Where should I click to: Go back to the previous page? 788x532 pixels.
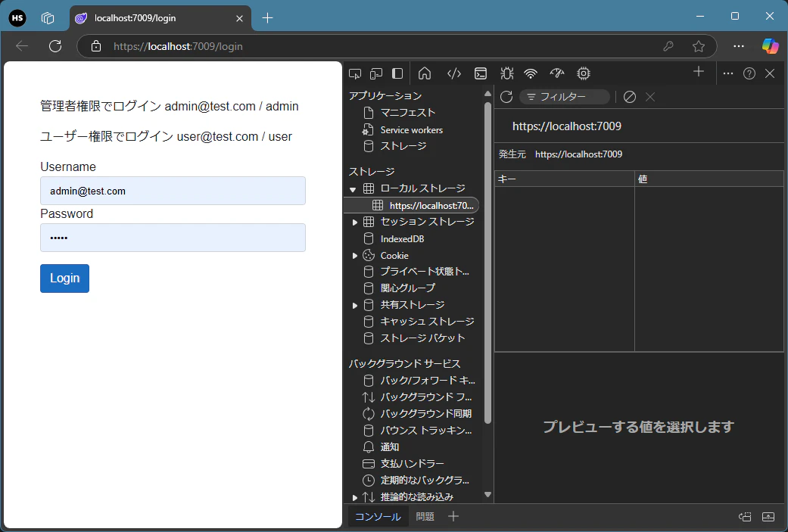pos(22,46)
